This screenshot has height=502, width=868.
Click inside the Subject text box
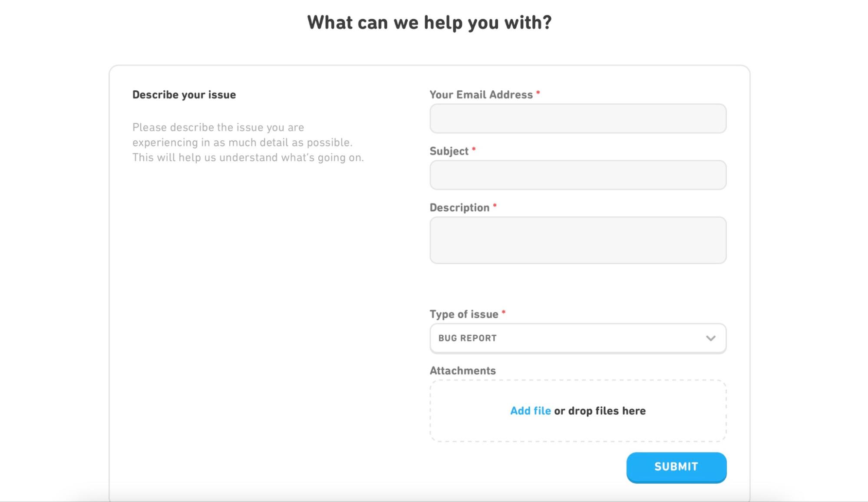click(578, 175)
